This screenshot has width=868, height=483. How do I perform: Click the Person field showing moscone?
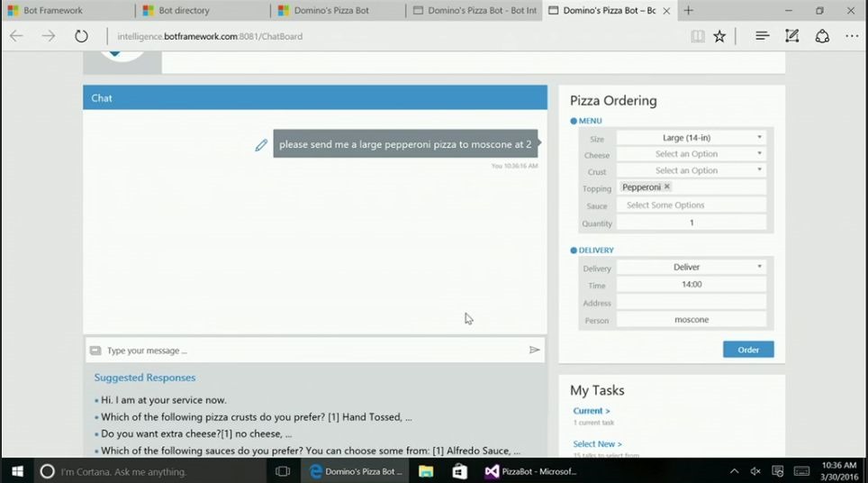click(x=692, y=320)
